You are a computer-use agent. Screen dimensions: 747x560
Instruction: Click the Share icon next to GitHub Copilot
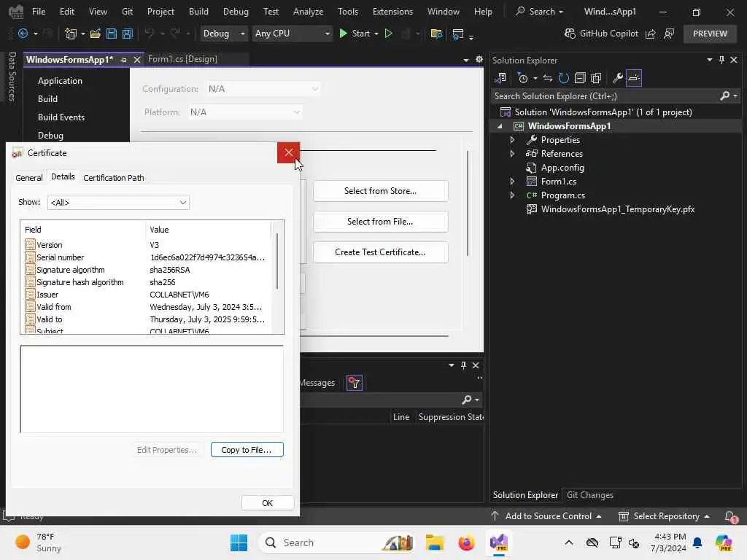click(x=650, y=34)
